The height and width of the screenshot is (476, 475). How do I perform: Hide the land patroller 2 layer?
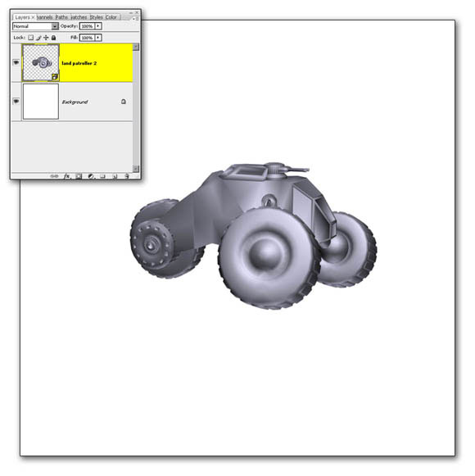coord(16,62)
